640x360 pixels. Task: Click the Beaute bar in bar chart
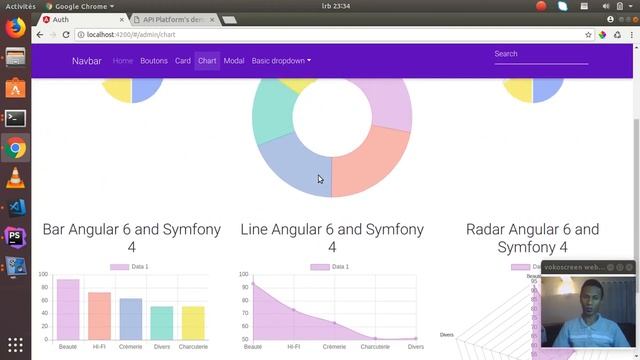click(68, 309)
